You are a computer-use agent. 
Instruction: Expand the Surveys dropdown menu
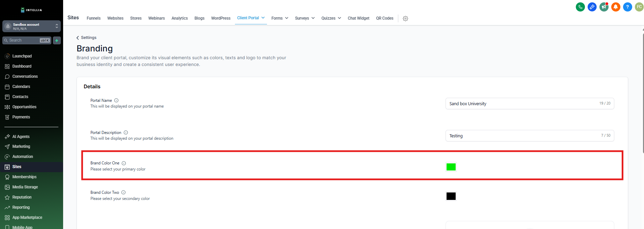click(x=305, y=18)
